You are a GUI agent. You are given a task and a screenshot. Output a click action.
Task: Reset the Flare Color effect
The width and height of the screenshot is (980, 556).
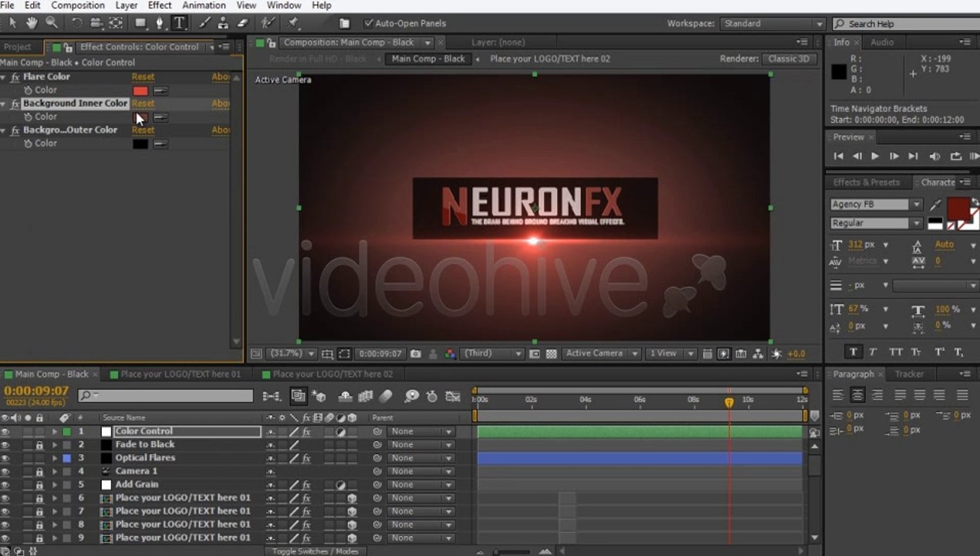pos(143,77)
